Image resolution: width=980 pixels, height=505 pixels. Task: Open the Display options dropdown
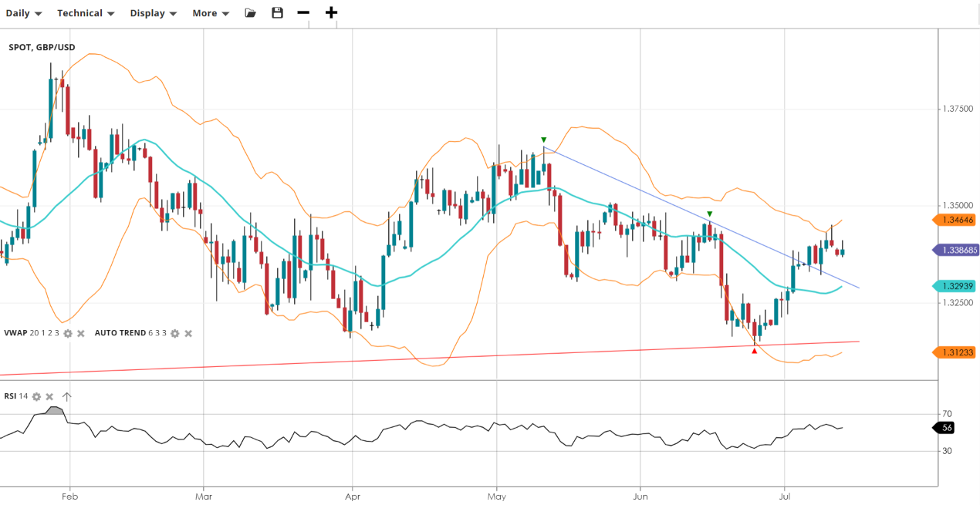tap(153, 13)
